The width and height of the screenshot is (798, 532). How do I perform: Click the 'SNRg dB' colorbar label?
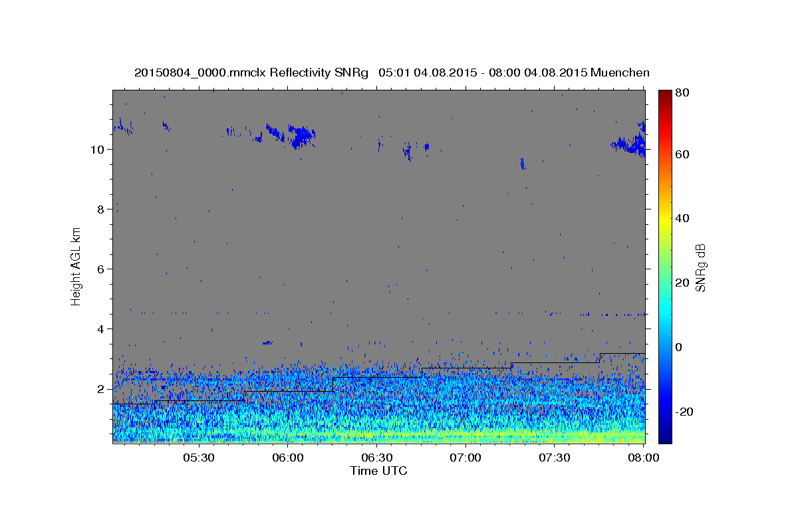point(700,267)
